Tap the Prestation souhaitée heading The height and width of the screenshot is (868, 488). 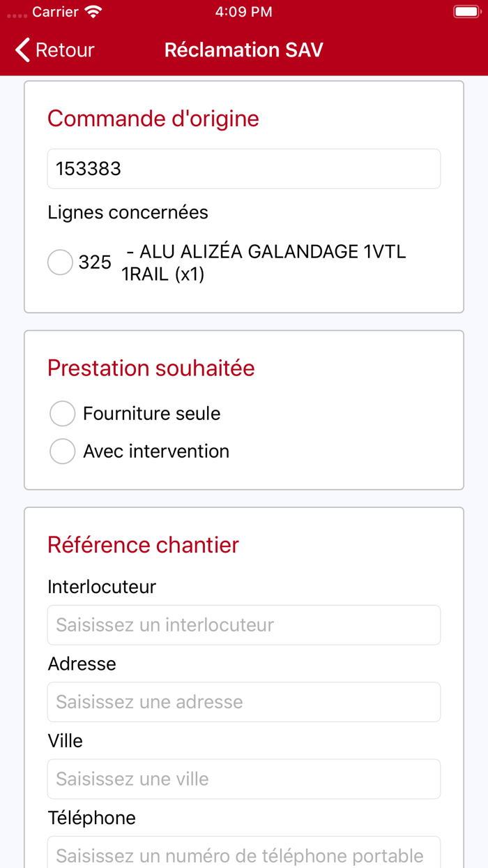(151, 368)
